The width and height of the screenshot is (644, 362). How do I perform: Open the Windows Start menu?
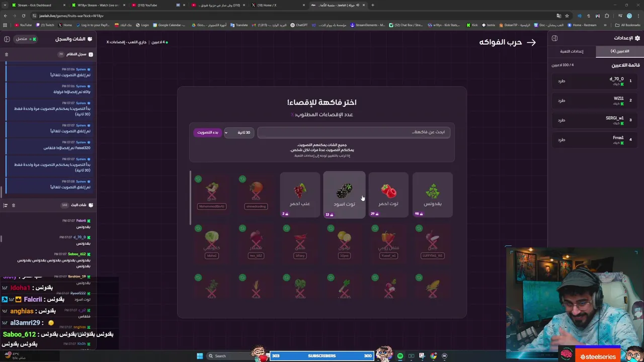[x=200, y=356]
